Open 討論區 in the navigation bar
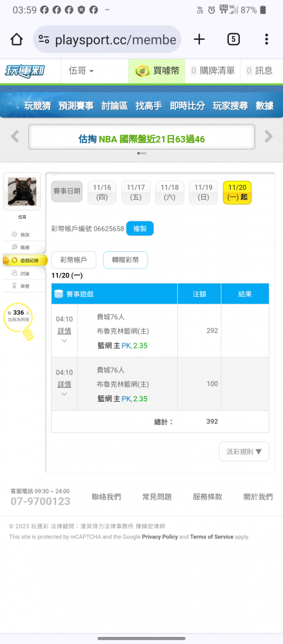 pos(114,106)
